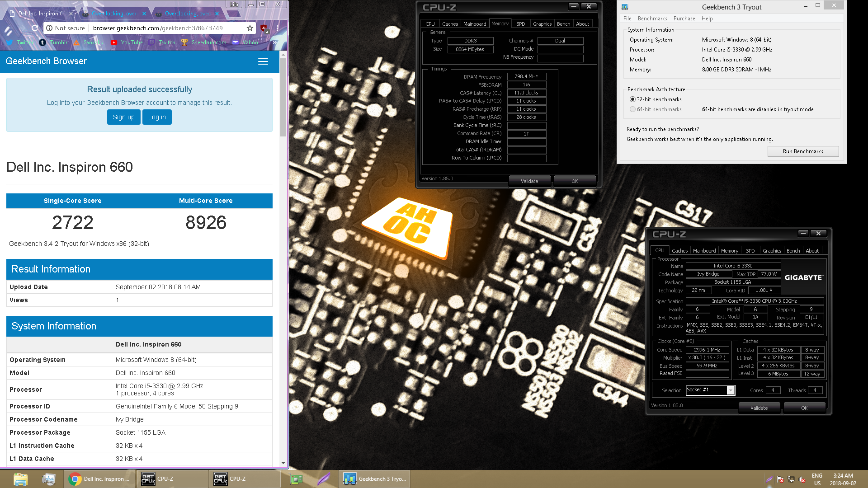Viewport: 868px width, 488px height.
Task: Open the Action Center flag tray icon
Action: (x=780, y=479)
